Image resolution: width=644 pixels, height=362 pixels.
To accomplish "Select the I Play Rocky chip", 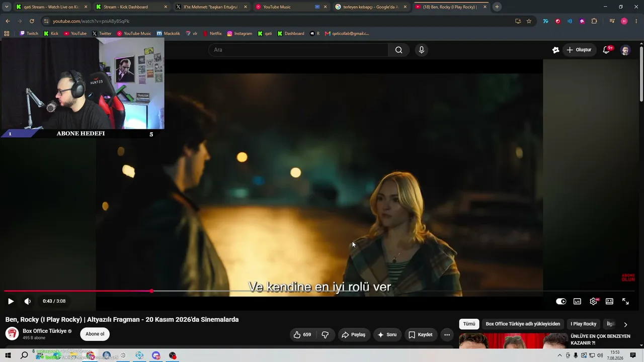I will tap(584, 324).
